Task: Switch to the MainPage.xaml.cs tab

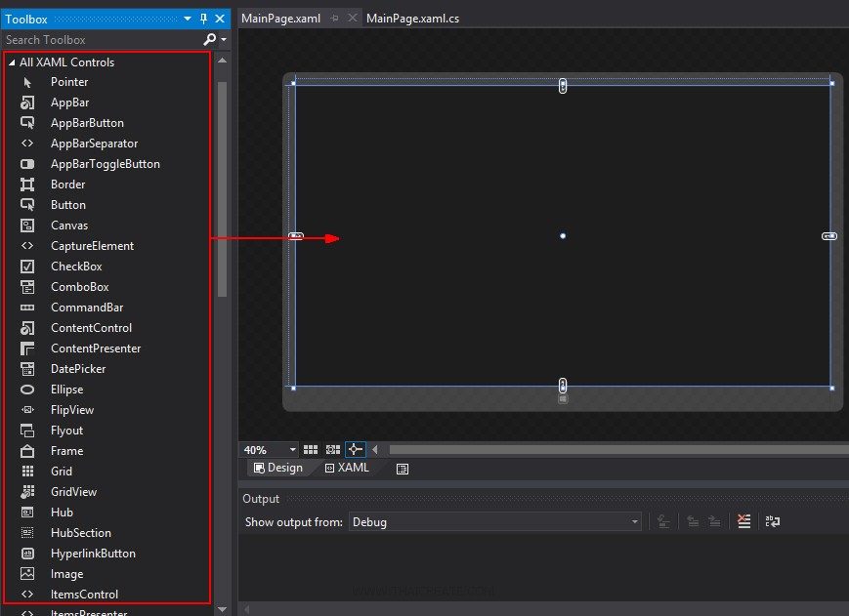Action: tap(412, 19)
